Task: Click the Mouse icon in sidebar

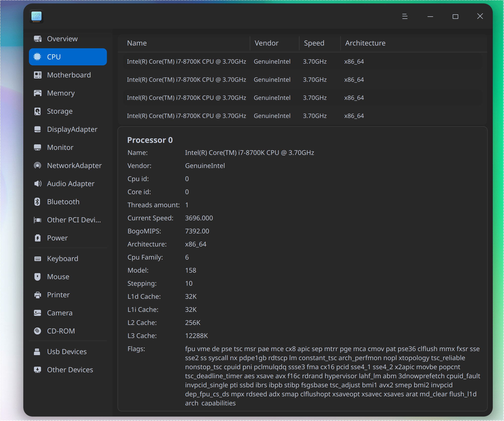Action: pos(37,277)
